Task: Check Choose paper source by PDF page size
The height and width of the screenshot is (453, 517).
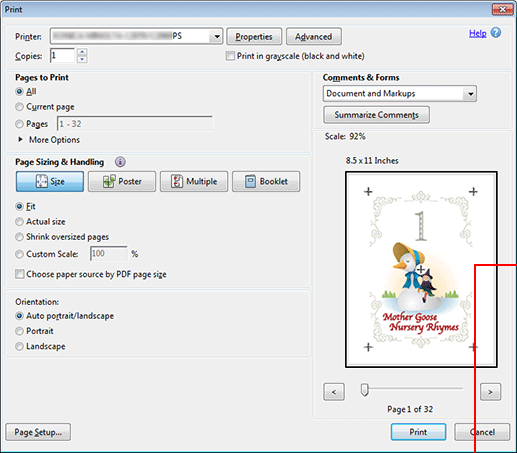Action: [x=20, y=274]
